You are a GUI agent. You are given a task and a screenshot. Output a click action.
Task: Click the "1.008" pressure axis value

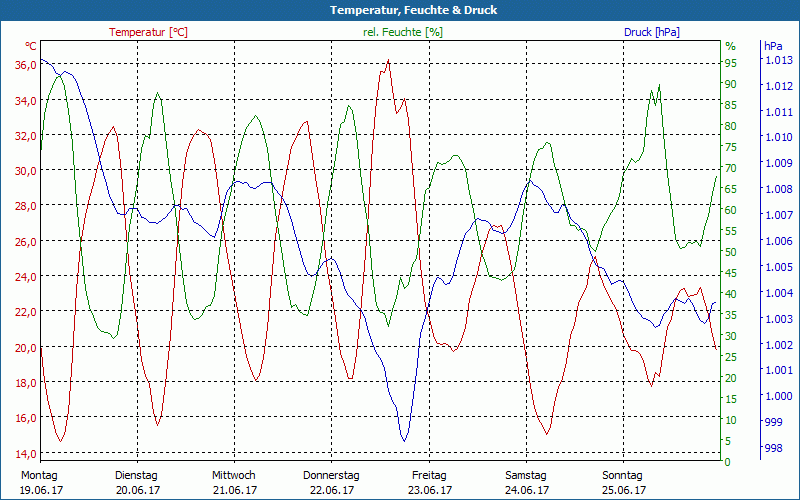(x=779, y=189)
